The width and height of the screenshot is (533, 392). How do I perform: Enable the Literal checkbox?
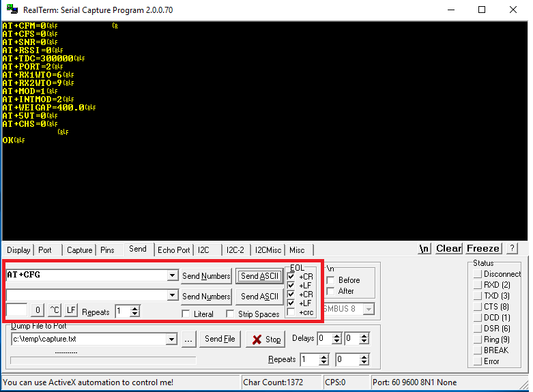coord(186,314)
